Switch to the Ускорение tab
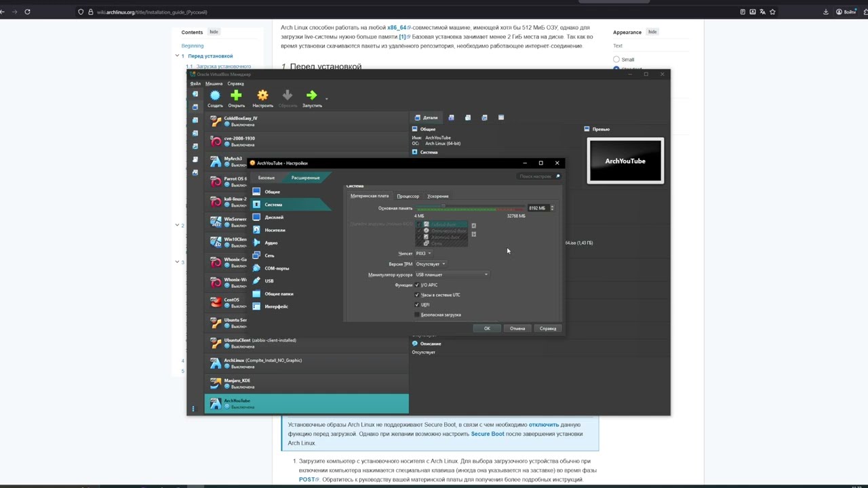The height and width of the screenshot is (488, 868). 437,197
